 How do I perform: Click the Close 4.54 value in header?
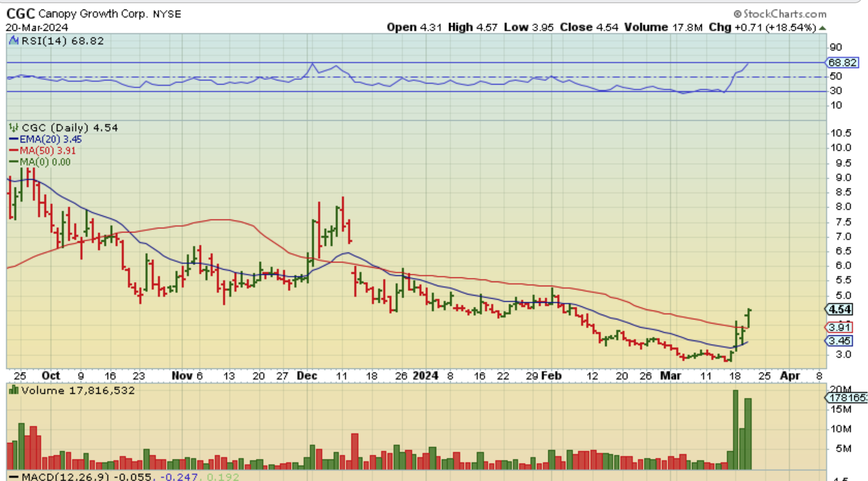589,28
